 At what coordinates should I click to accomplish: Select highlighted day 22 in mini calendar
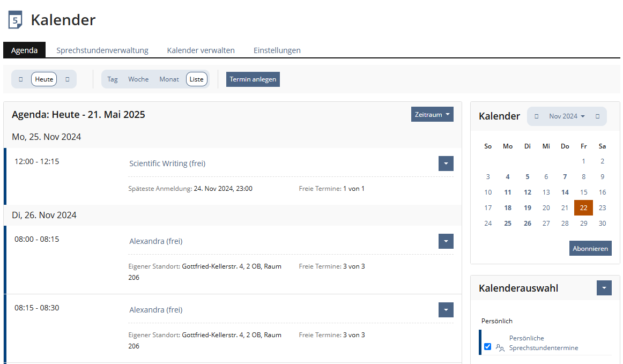[583, 207]
